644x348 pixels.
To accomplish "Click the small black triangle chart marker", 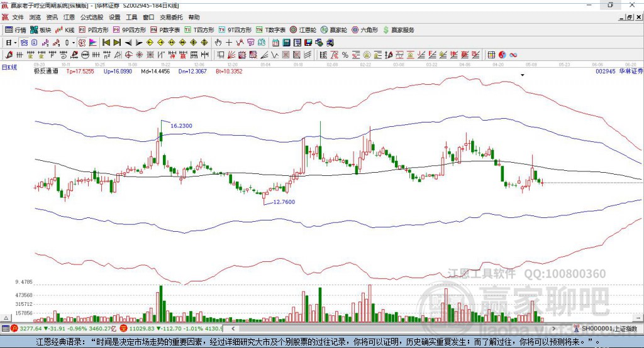I will [523, 75].
